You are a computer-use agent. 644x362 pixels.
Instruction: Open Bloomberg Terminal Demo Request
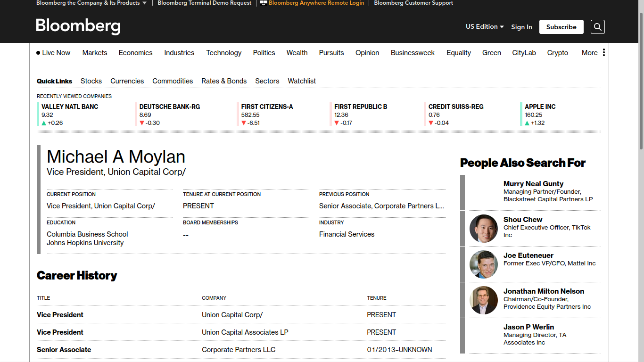(x=205, y=3)
